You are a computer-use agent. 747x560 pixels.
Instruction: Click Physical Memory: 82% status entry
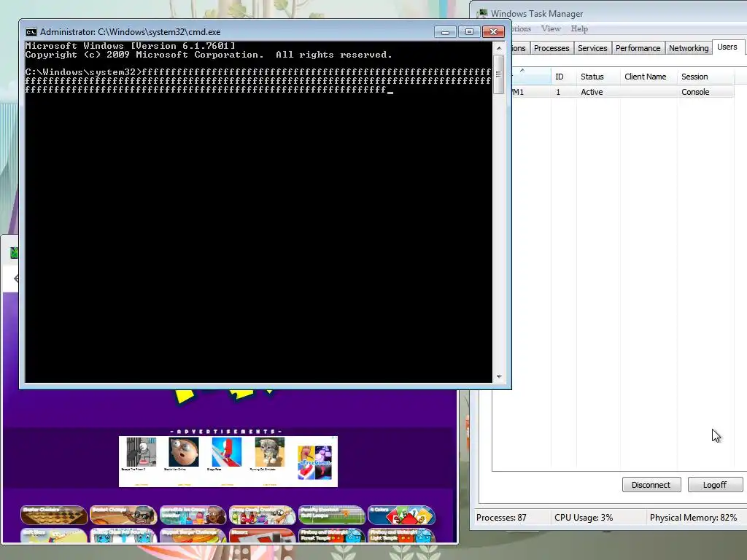(x=693, y=518)
